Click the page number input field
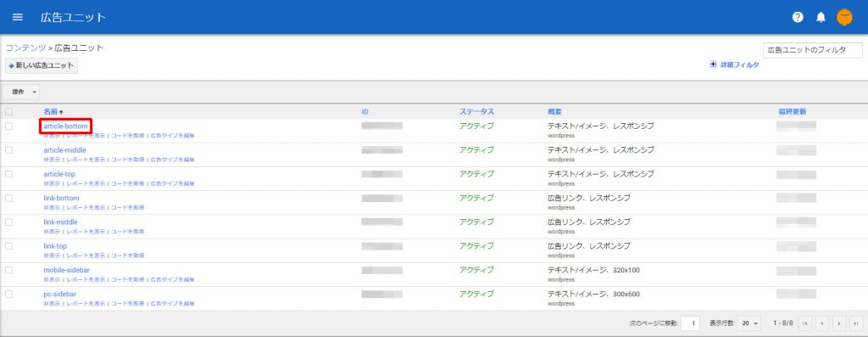The image size is (868, 337). pyautogui.click(x=690, y=323)
